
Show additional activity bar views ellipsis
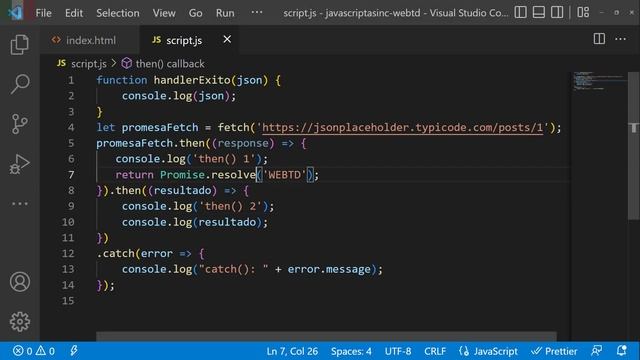(x=20, y=203)
